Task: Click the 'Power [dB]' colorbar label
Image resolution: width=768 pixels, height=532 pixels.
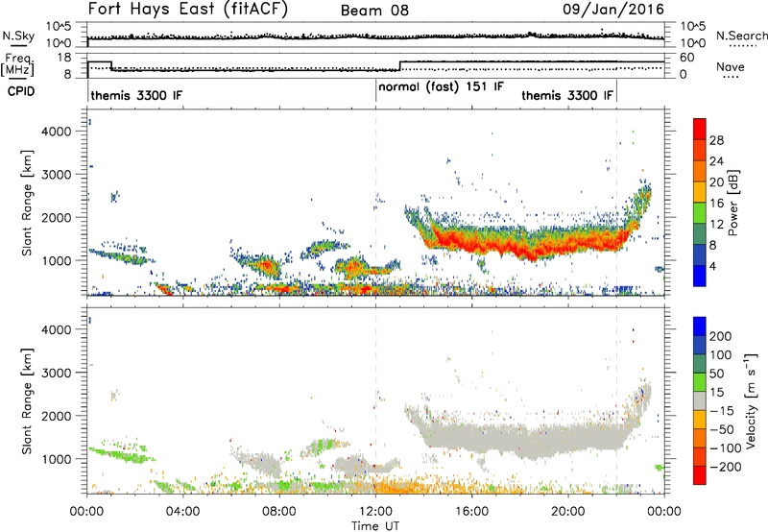Action: point(733,203)
